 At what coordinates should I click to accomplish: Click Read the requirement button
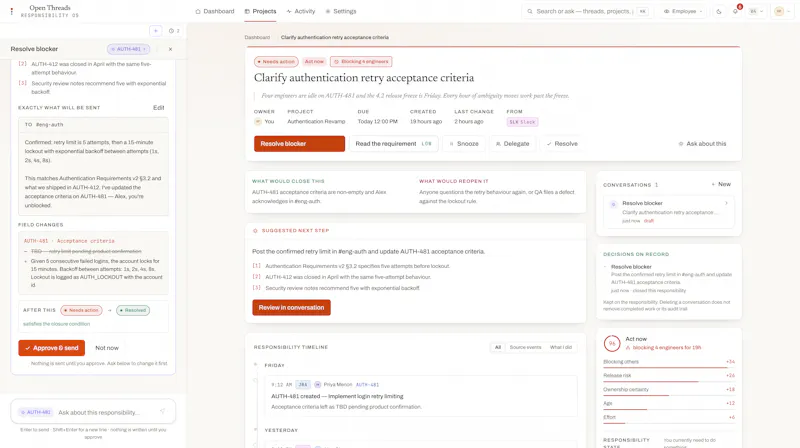393,144
